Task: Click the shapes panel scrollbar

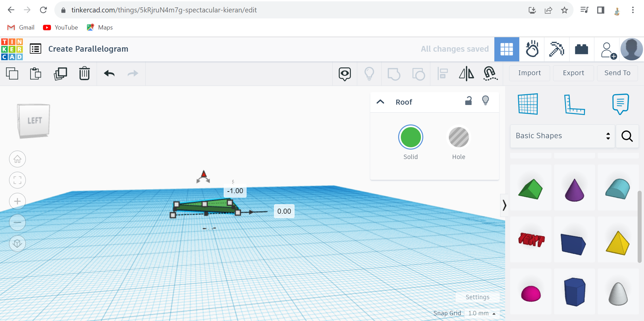Action: 640,226
